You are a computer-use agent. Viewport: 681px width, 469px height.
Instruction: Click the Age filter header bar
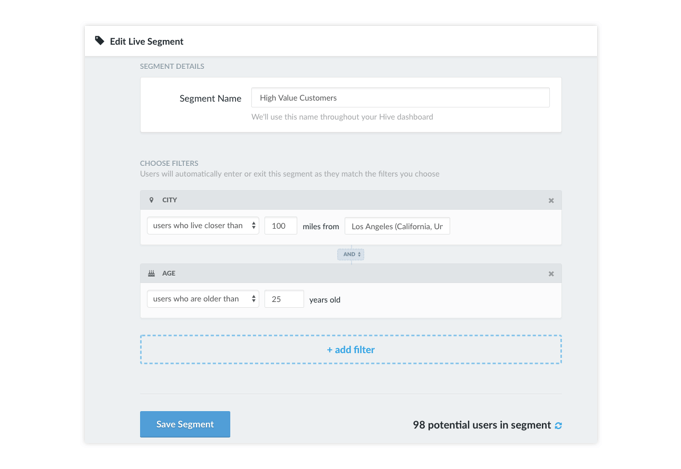351,274
